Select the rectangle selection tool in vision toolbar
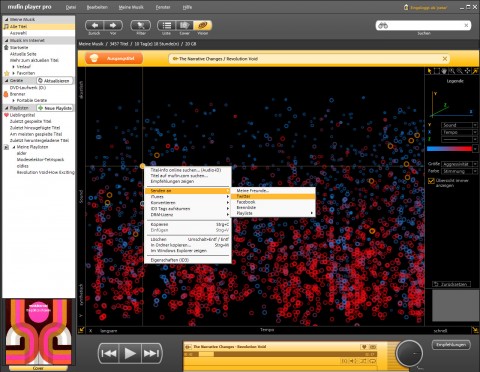Screen dimensions: 480x372 [437, 71]
